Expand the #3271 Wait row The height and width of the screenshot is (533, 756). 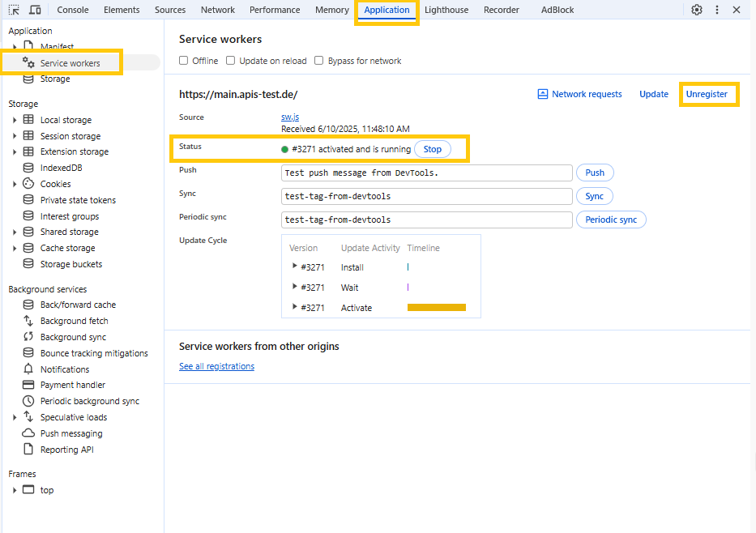pos(294,287)
